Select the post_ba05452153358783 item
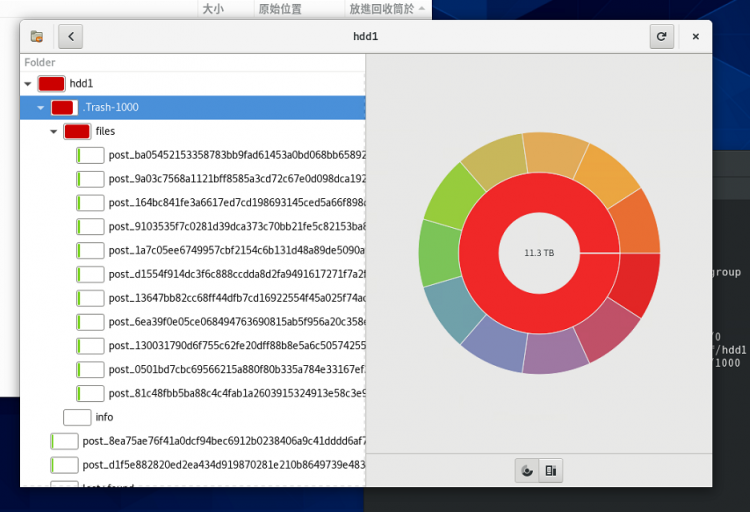Screen dimensions: 750x512 click(x=236, y=155)
